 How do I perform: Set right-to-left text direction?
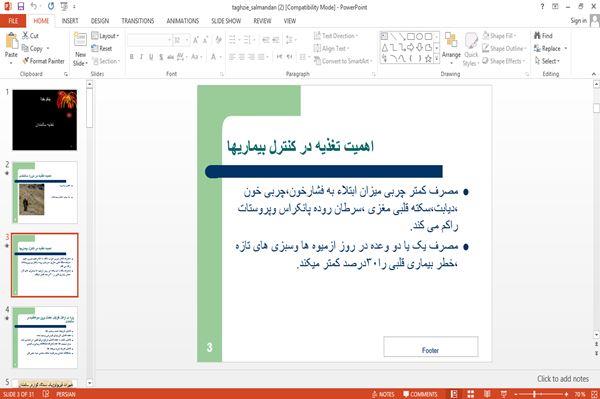(x=290, y=57)
